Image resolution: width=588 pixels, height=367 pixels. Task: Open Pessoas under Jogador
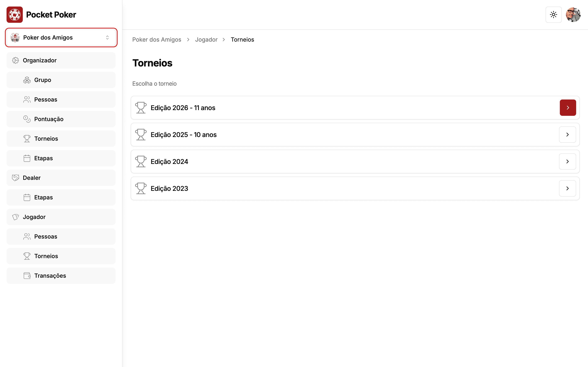click(61, 237)
